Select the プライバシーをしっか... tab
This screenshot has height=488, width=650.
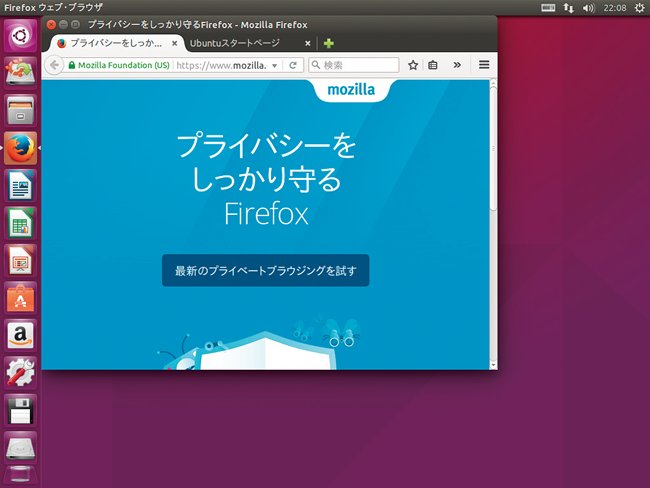coord(116,43)
